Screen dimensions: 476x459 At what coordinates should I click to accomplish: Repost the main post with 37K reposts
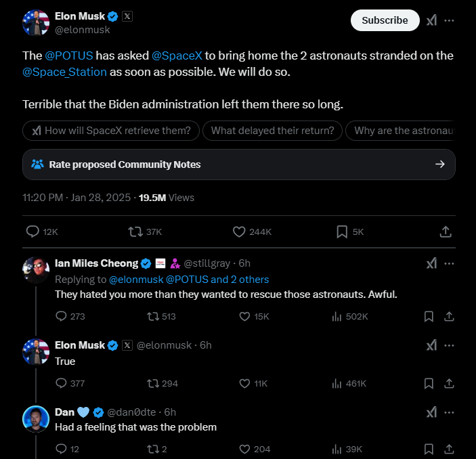tap(135, 232)
